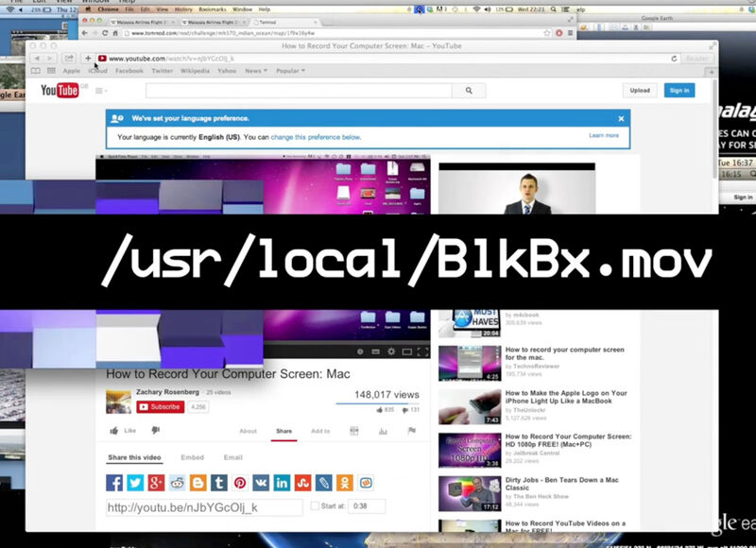
Task: Click the LinkedIn share icon
Action: pos(282,483)
